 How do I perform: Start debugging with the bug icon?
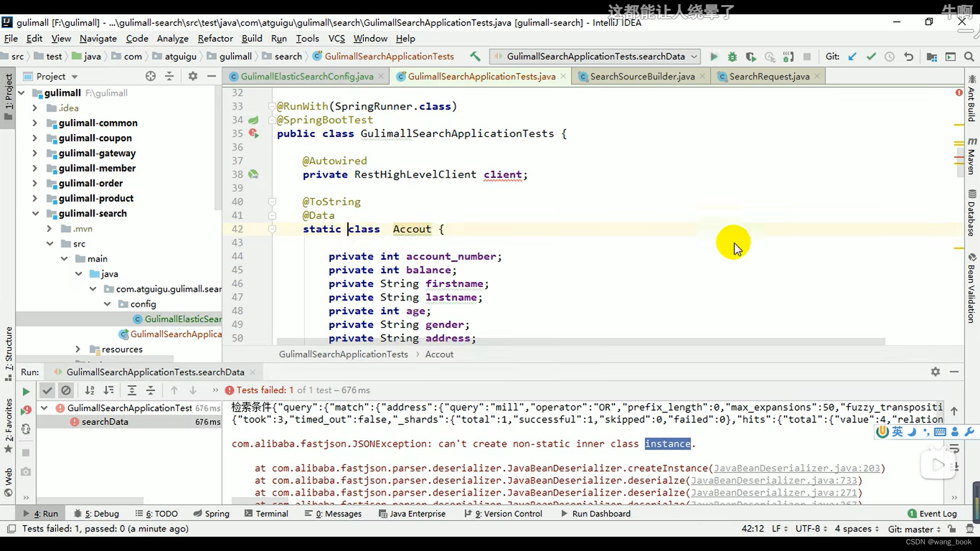pyautogui.click(x=732, y=57)
